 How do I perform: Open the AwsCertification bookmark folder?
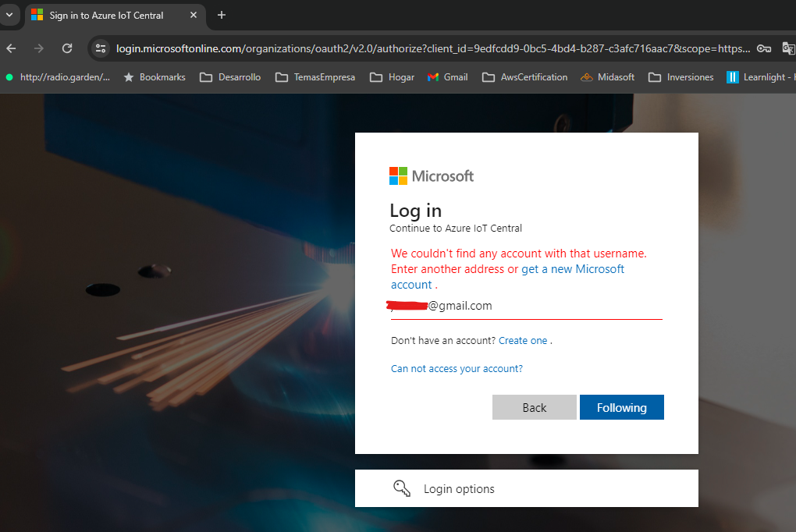525,77
